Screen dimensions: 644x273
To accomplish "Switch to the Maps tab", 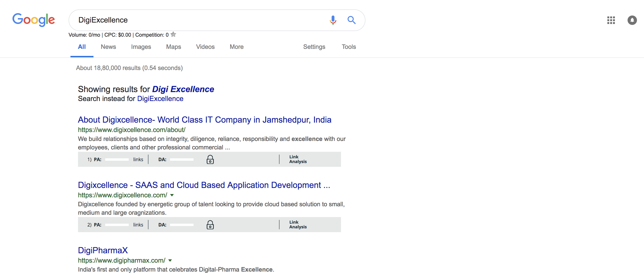I will (174, 47).
